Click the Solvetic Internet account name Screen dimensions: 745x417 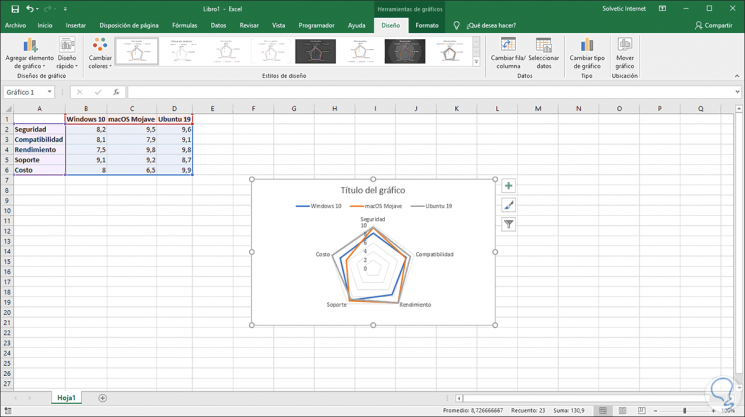click(x=624, y=9)
